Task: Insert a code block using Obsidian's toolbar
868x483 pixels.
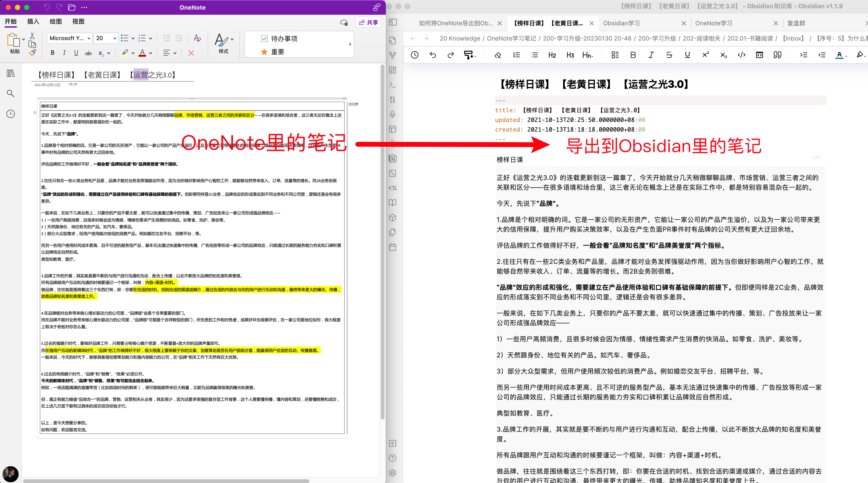Action: (760, 55)
